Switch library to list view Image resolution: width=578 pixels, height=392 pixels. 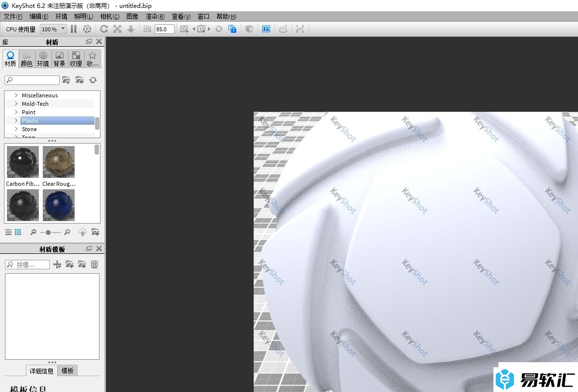(x=8, y=232)
